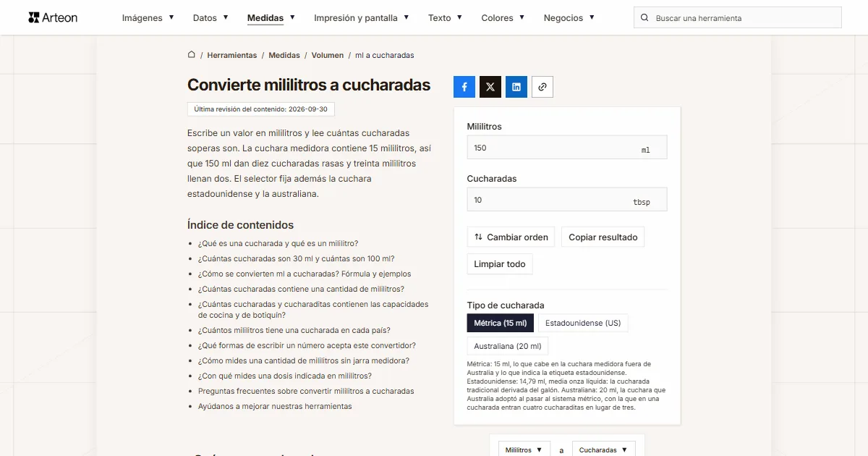Click Limpiar todo button

pyautogui.click(x=500, y=264)
